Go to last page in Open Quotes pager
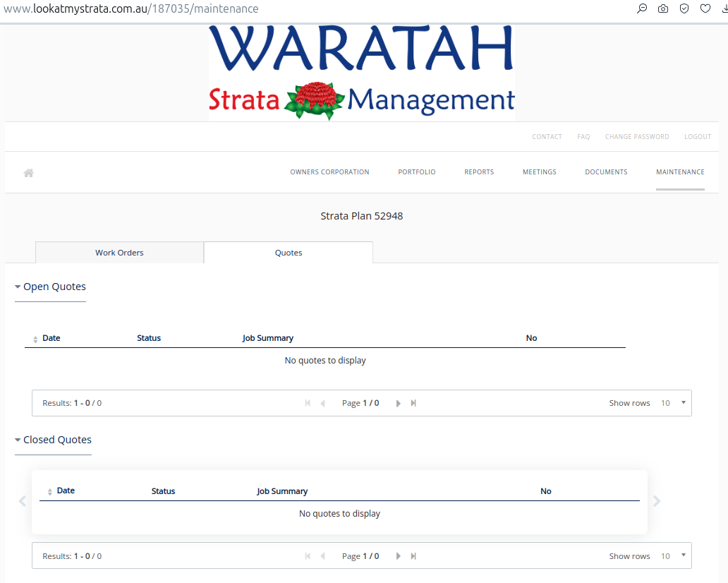Screen dimensions: 728x583 tap(413, 403)
